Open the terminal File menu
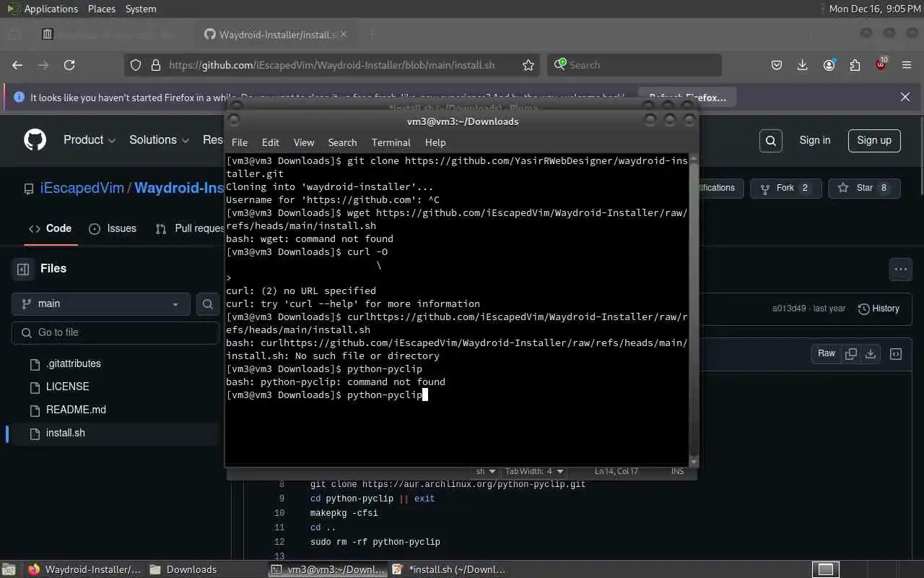 point(240,142)
